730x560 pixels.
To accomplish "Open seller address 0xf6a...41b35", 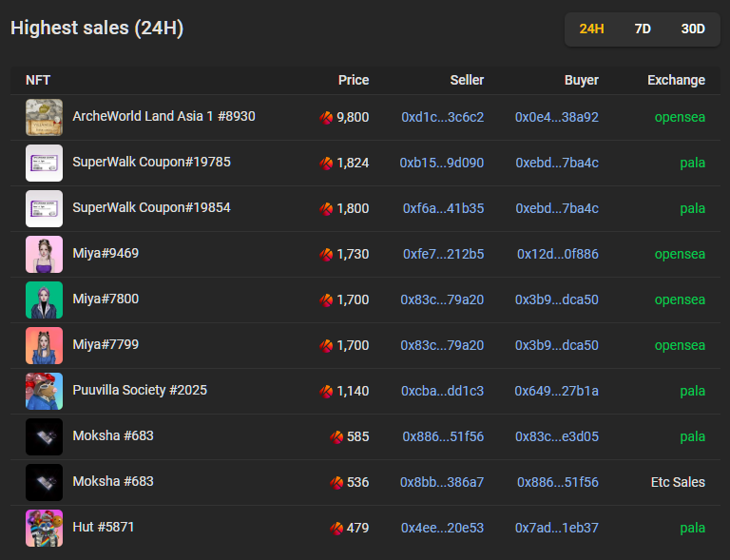I will click(443, 208).
